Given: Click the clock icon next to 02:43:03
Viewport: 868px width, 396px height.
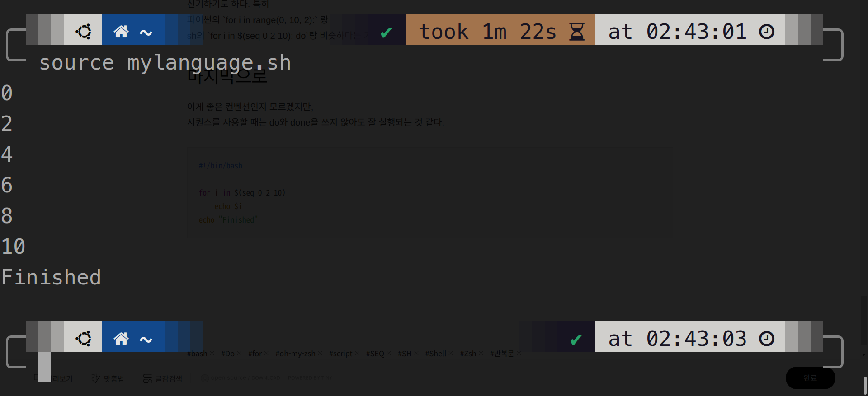Looking at the screenshot, I should click(x=766, y=339).
